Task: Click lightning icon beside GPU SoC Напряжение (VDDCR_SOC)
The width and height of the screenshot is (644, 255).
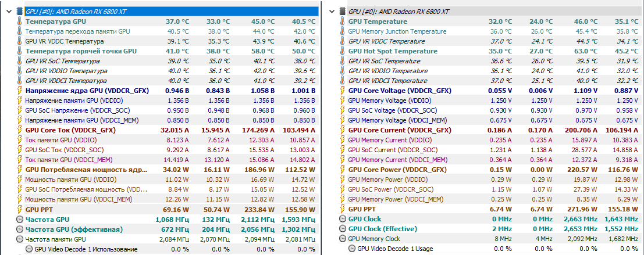Action: tap(19, 110)
